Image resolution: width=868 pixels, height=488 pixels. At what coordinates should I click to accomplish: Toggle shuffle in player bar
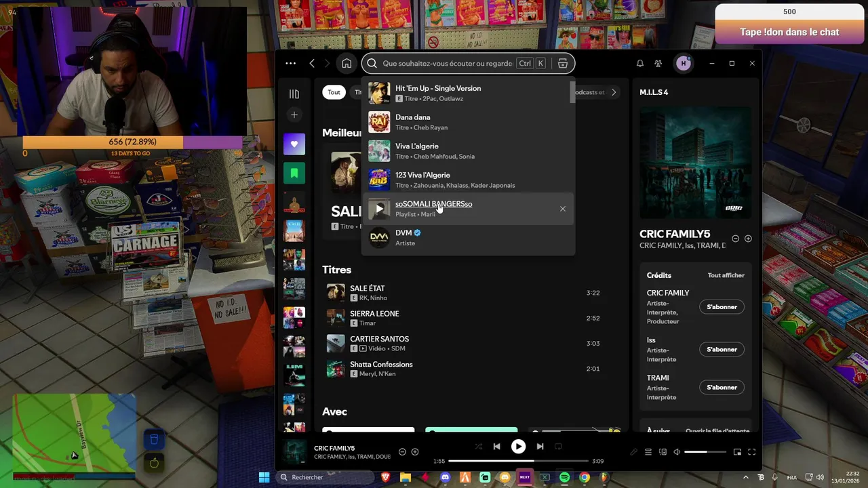[x=479, y=447]
